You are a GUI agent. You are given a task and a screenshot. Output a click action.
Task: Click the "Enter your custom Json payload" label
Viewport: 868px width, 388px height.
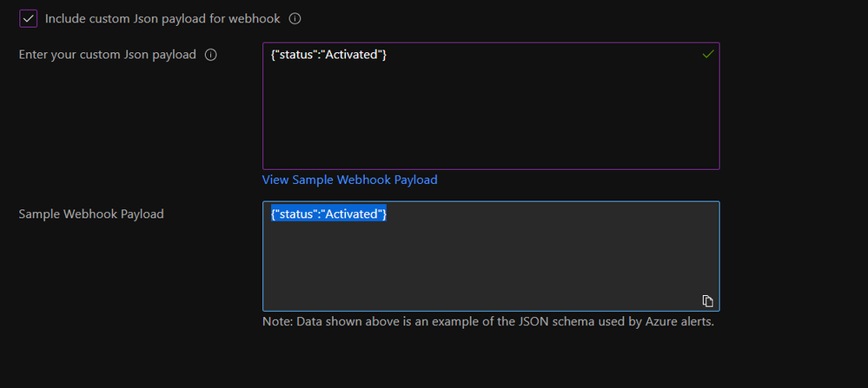pyautogui.click(x=107, y=55)
